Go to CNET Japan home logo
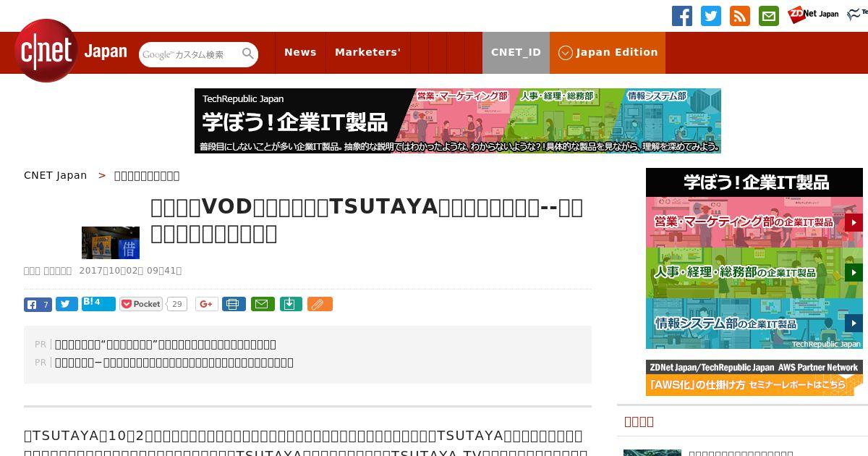This screenshot has width=868, height=456. tap(71, 51)
